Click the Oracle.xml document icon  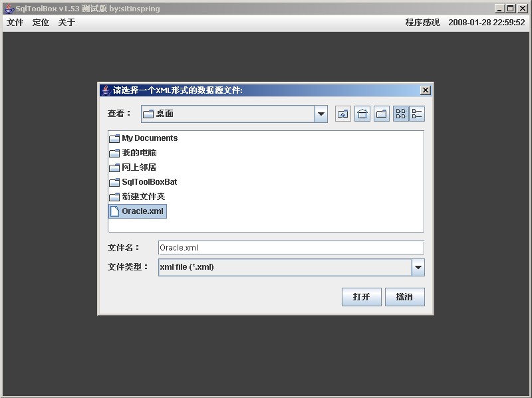pyautogui.click(x=115, y=211)
